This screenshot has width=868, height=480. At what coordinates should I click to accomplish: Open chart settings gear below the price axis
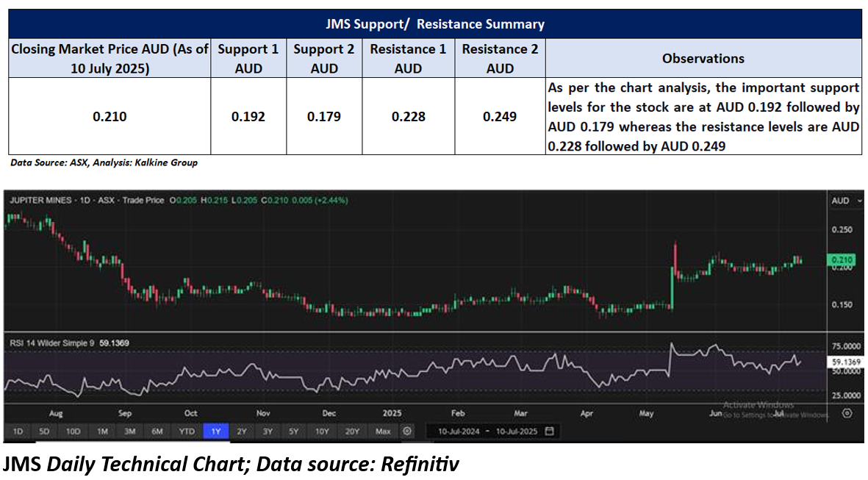tap(847, 413)
